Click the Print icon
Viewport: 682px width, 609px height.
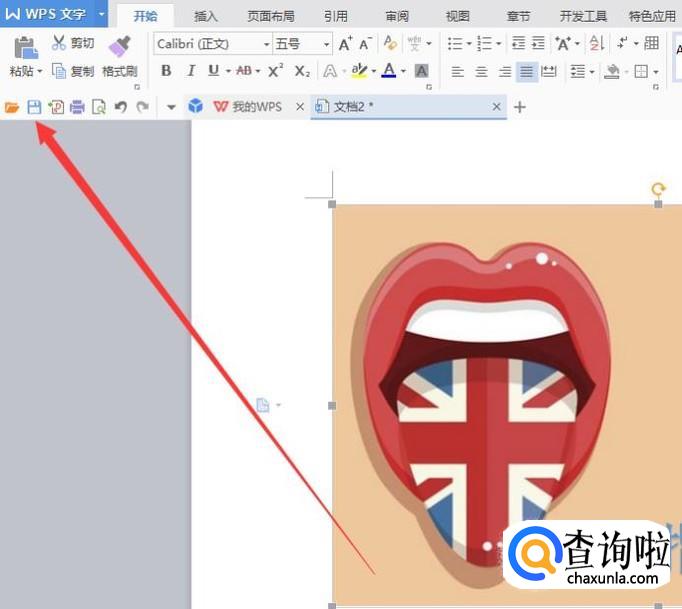tap(77, 107)
